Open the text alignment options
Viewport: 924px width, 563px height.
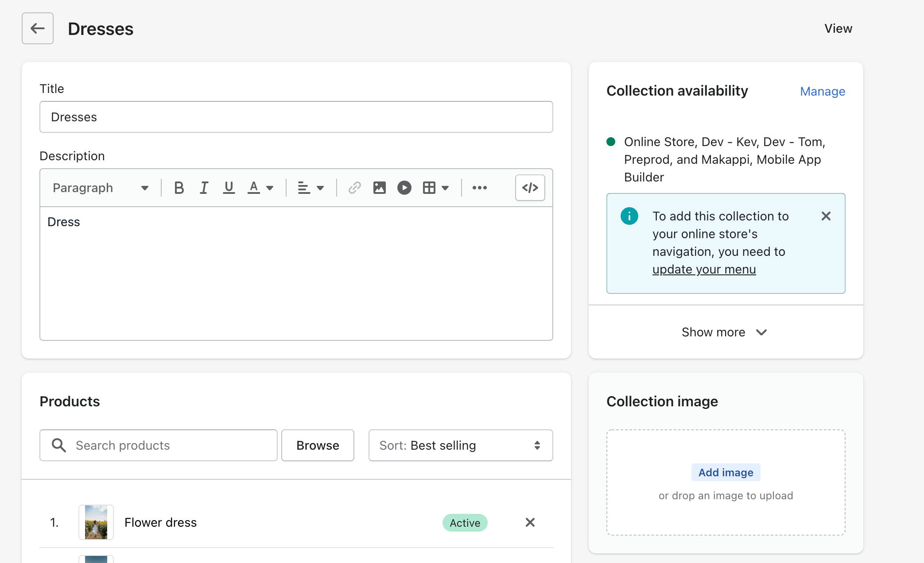(x=311, y=188)
